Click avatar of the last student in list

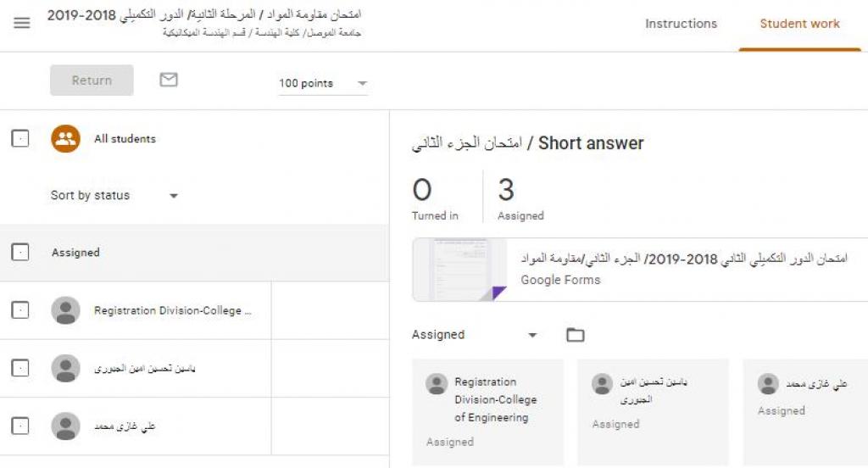coord(65,426)
